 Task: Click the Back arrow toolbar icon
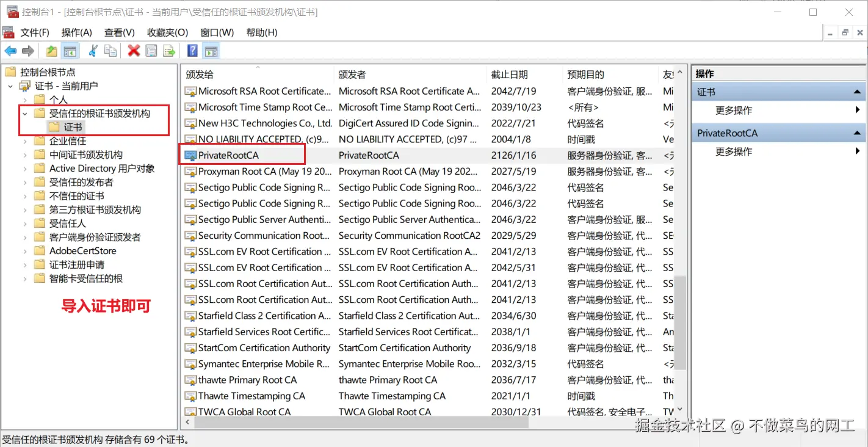10,51
